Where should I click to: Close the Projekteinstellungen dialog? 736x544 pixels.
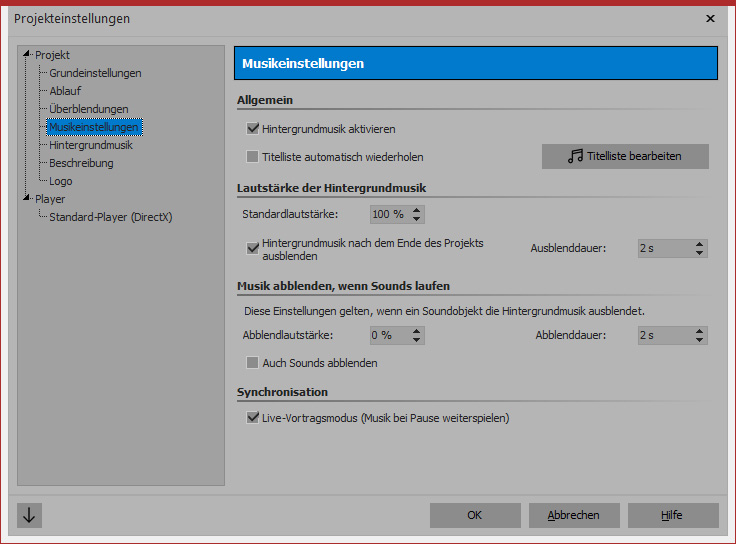pos(710,18)
